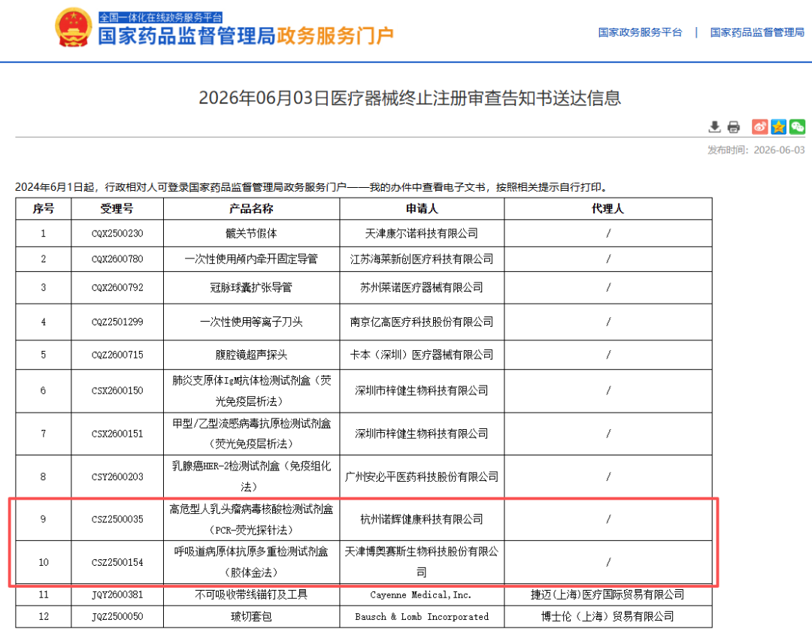Select acceptance number CQX2500230
Screen dimensions: 812x644
117,234
